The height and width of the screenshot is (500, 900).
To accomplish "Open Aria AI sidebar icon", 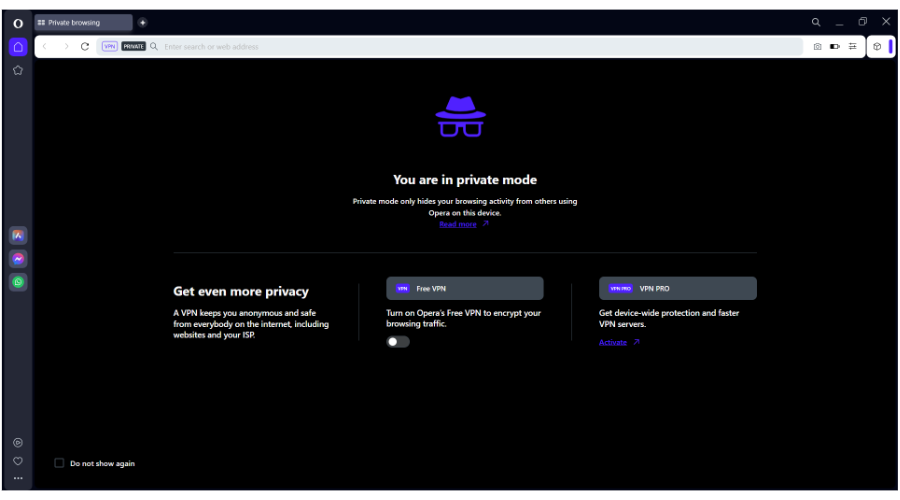I will [x=18, y=235].
